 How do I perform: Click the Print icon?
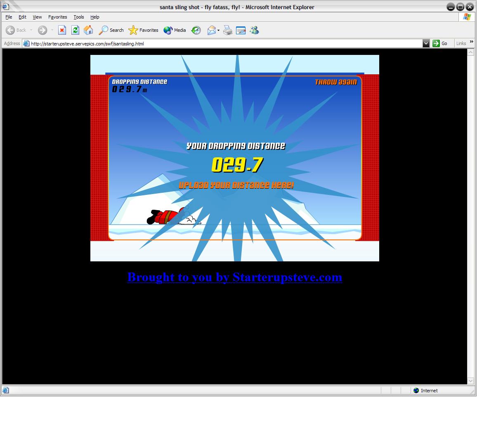coord(228,30)
